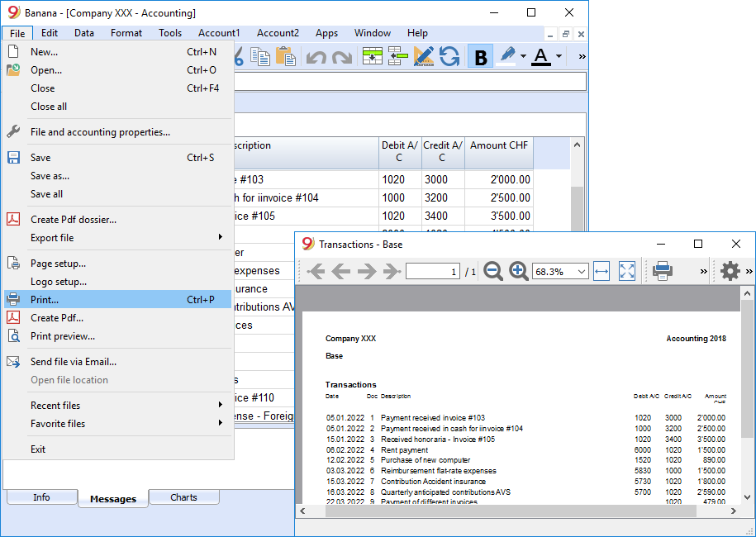Open the Data menu
Viewport: 756px width, 537px height.
click(x=84, y=33)
